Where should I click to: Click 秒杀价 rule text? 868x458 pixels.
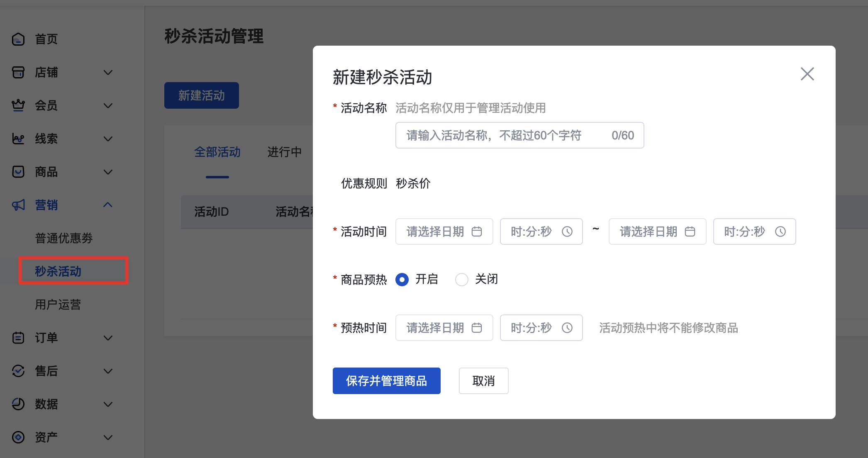click(413, 183)
